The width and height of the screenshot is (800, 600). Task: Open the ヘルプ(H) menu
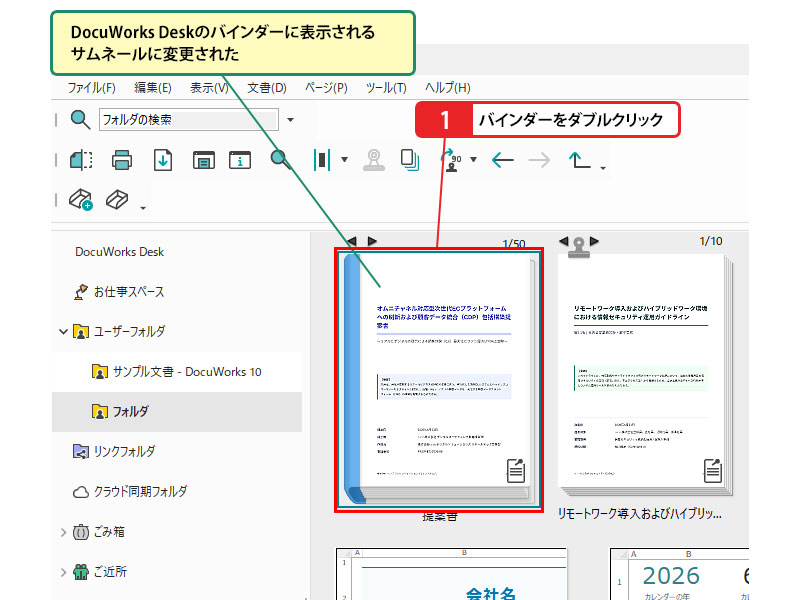448,88
